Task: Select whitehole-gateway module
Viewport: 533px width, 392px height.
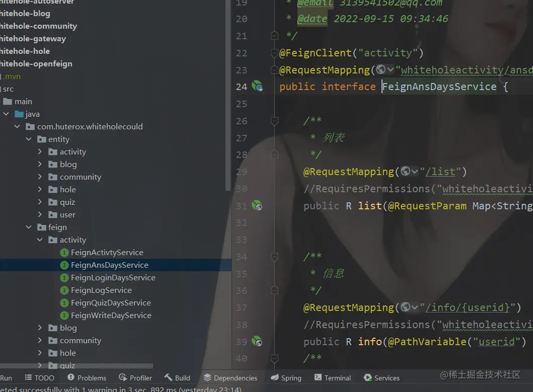Action: tap(33, 39)
